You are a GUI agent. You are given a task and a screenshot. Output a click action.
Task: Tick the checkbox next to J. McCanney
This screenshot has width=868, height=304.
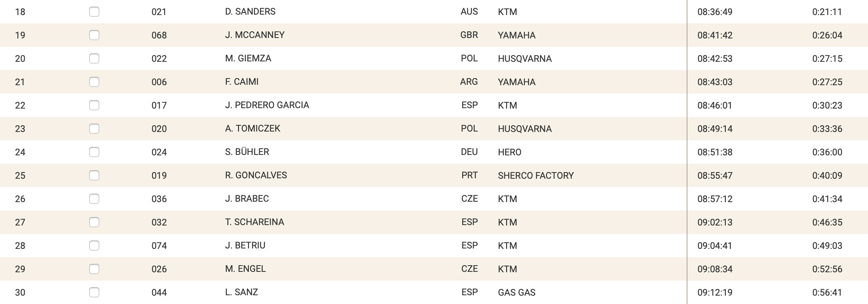point(94,35)
